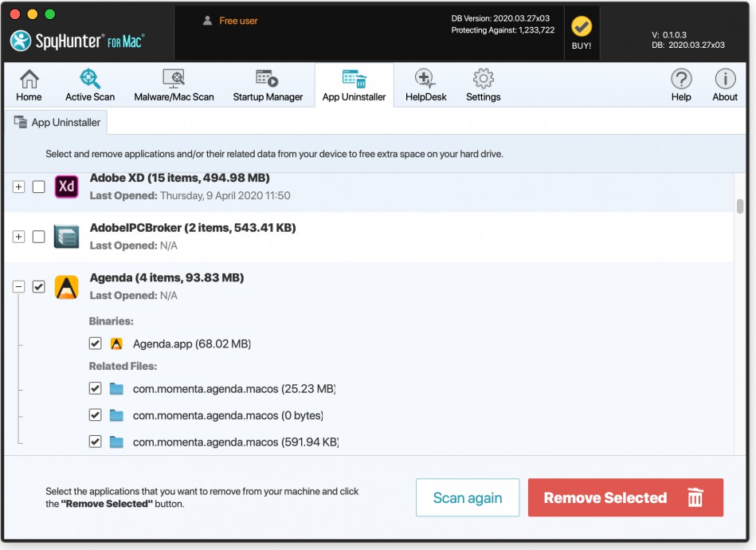Expand the AdobeIPCBroker entry

(19, 237)
